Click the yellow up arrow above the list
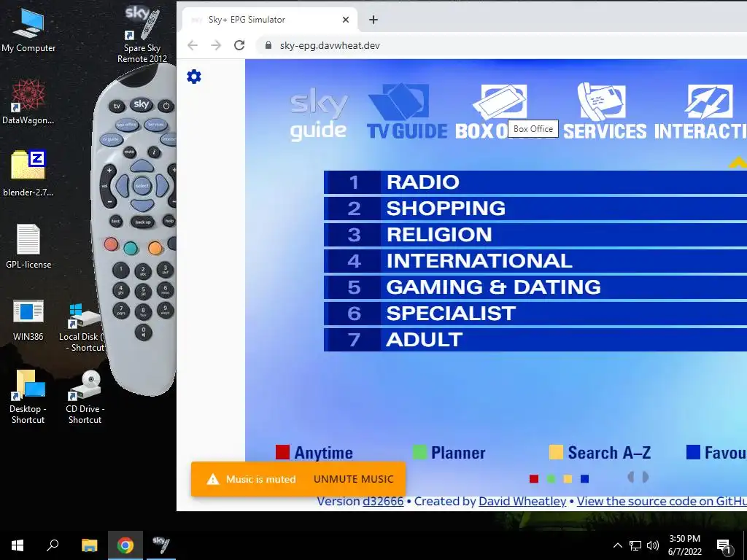747x560 pixels. point(738,163)
